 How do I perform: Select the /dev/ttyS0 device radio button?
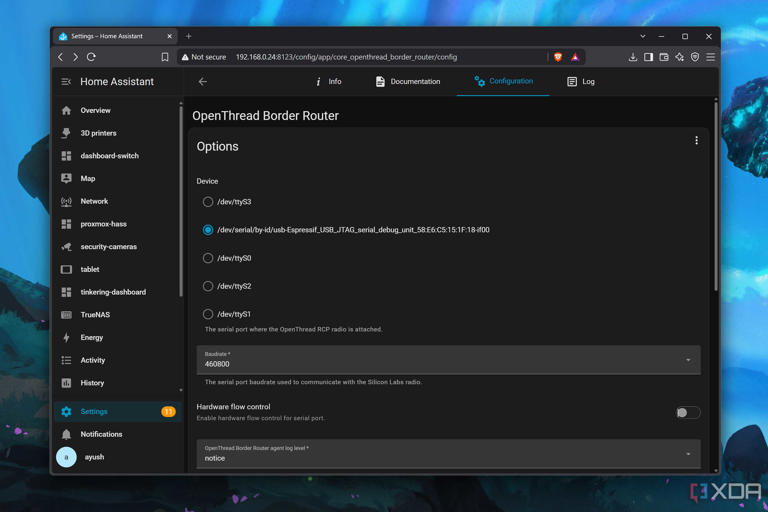pyautogui.click(x=208, y=258)
